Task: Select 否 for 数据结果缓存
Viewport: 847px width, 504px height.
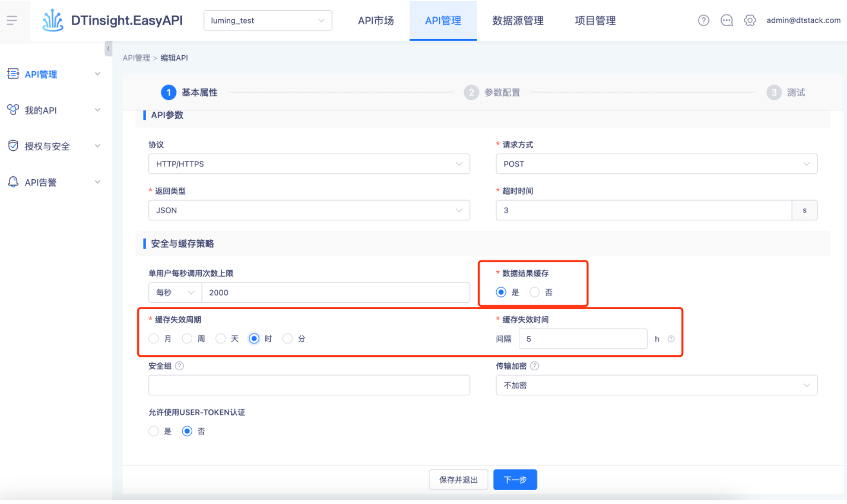Action: click(534, 292)
